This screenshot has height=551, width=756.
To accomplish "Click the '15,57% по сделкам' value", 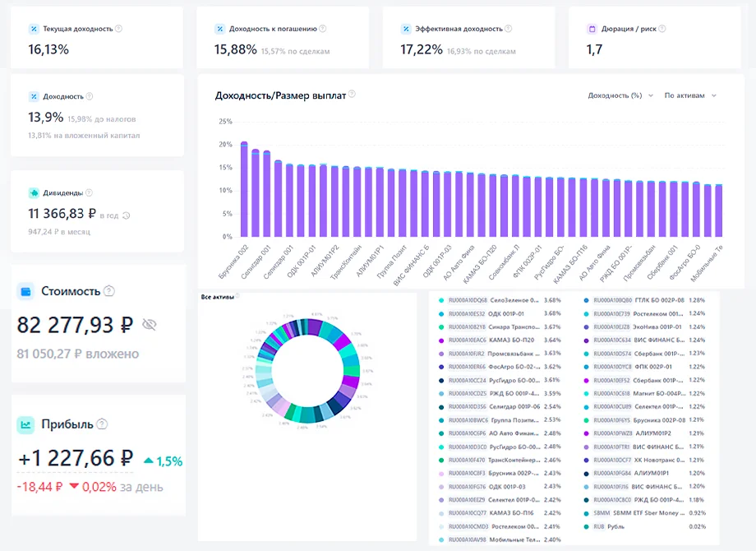I will (295, 51).
